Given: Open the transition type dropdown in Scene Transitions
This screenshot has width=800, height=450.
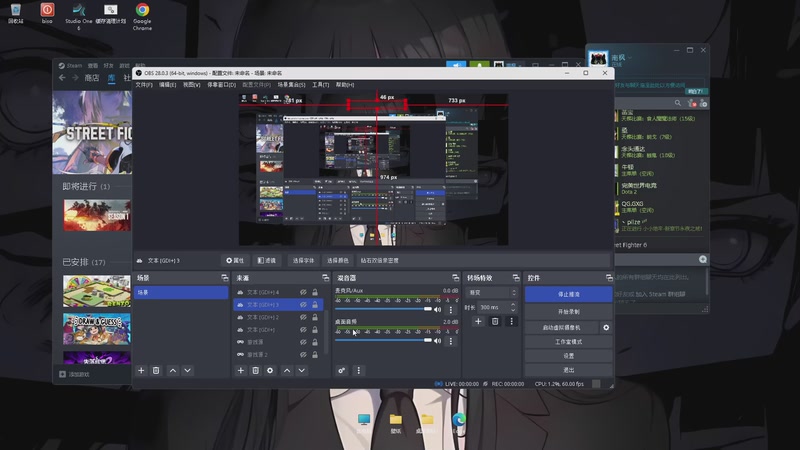Looking at the screenshot, I should [x=492, y=293].
